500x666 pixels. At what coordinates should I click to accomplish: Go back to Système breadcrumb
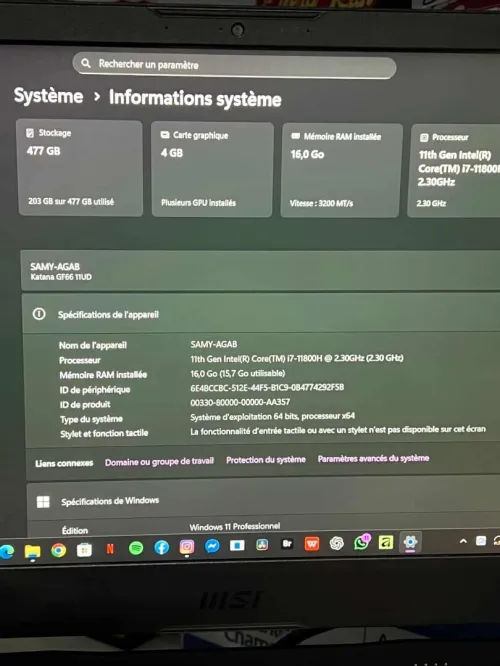pos(48,96)
